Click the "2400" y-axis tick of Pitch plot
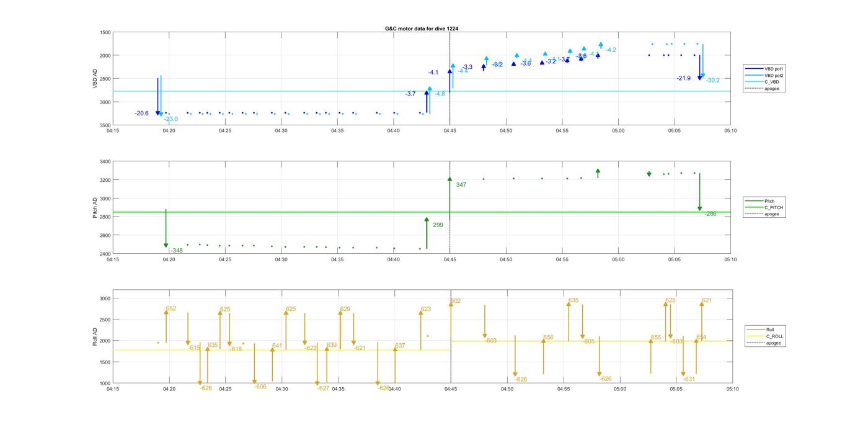868x430 pixels. point(105,254)
